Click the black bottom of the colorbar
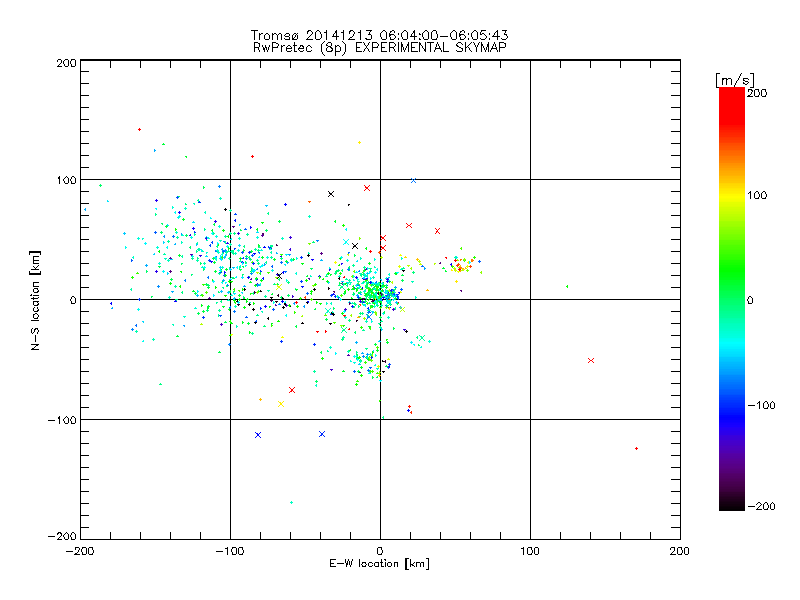800x600 pixels. (x=732, y=503)
